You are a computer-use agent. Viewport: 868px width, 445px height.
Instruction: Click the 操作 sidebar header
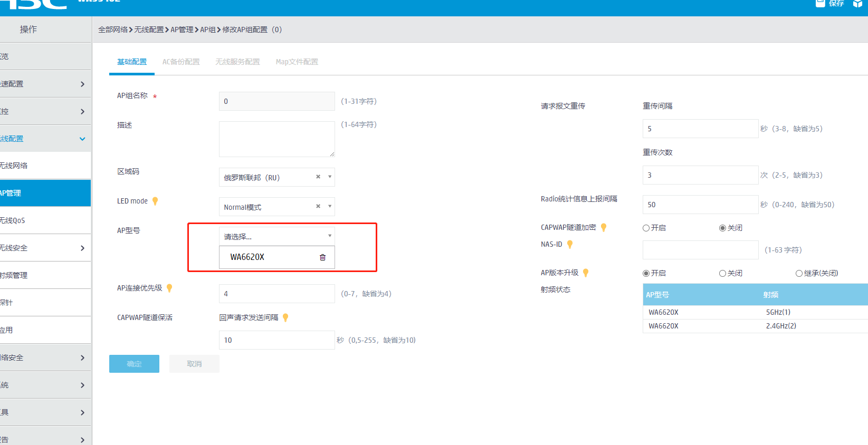(28, 30)
